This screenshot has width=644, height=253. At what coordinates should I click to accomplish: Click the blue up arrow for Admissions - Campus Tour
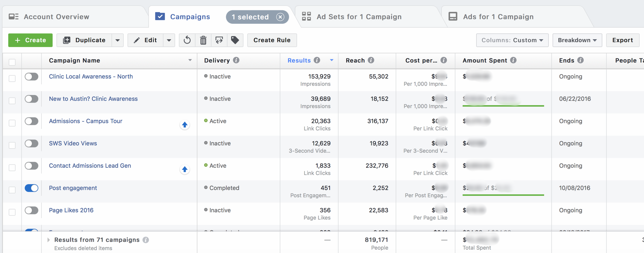(185, 125)
